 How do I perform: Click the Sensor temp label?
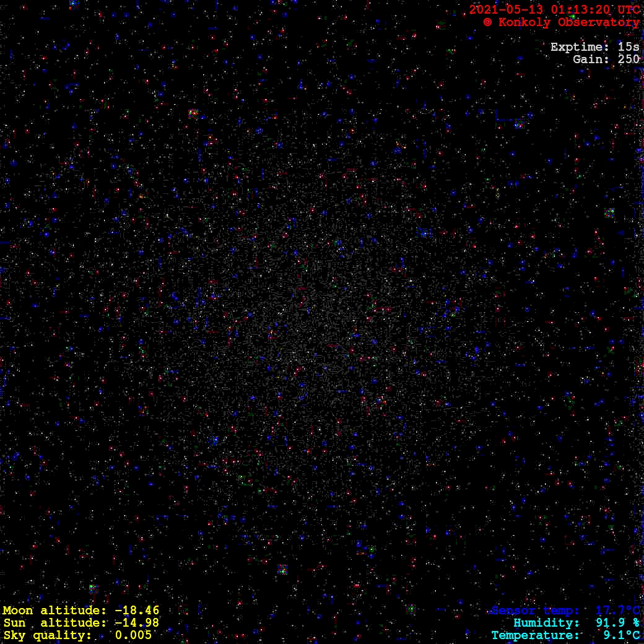[x=536, y=611]
